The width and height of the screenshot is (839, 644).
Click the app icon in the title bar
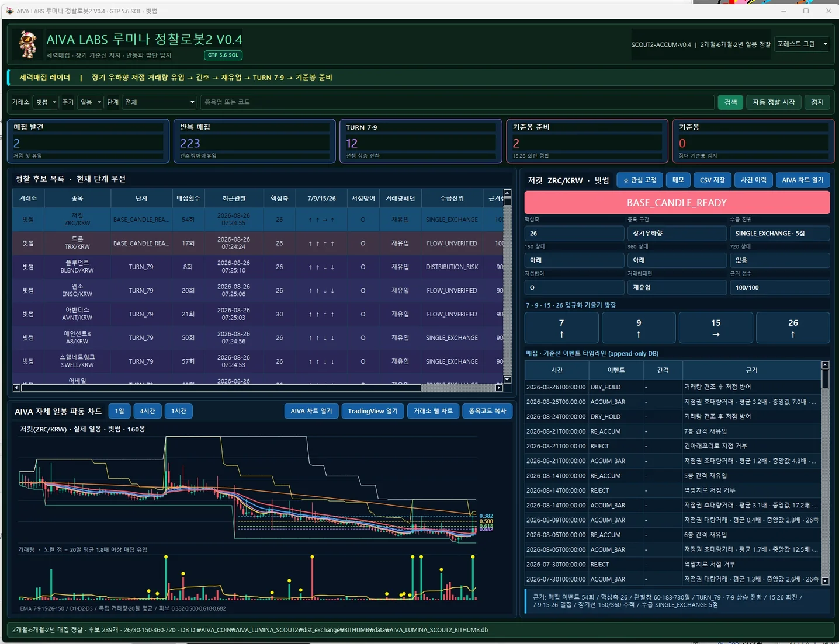[9, 11]
